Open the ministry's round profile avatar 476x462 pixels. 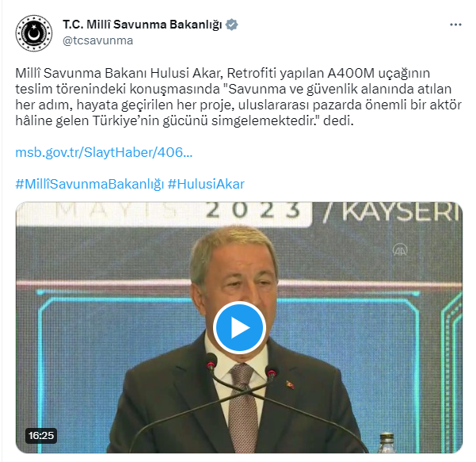point(34,32)
